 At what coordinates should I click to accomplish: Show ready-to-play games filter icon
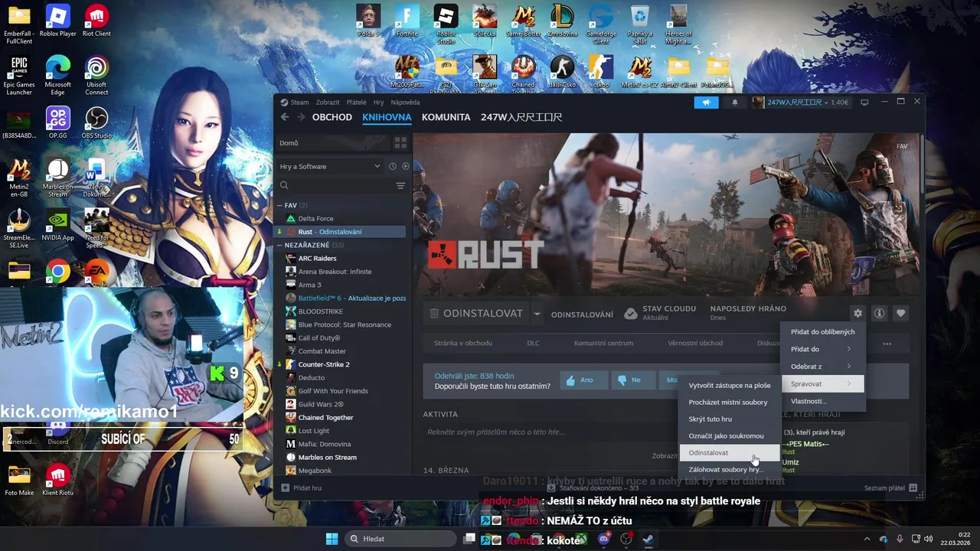pos(406,166)
